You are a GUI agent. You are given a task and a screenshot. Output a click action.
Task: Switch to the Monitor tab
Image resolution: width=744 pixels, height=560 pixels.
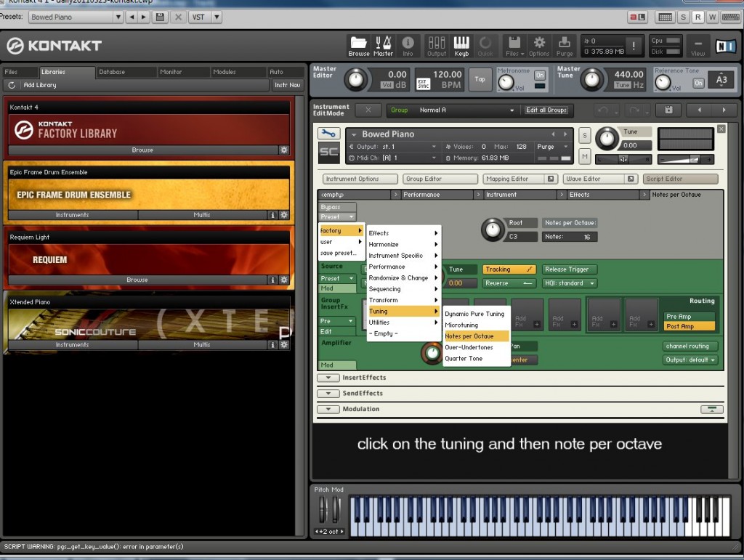[x=183, y=72]
